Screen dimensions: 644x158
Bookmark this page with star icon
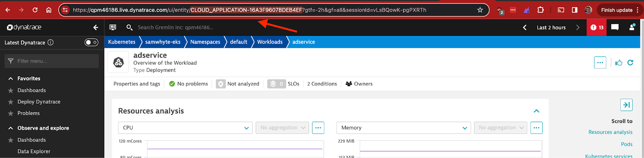[x=480, y=10]
